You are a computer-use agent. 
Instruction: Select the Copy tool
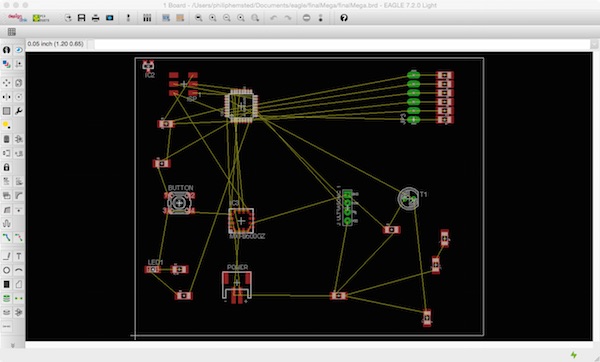[x=18, y=83]
